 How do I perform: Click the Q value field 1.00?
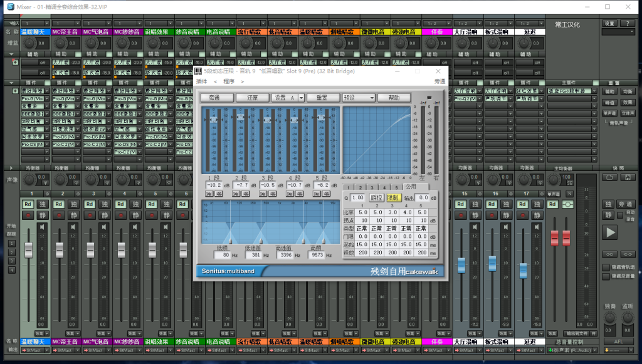[357, 197]
